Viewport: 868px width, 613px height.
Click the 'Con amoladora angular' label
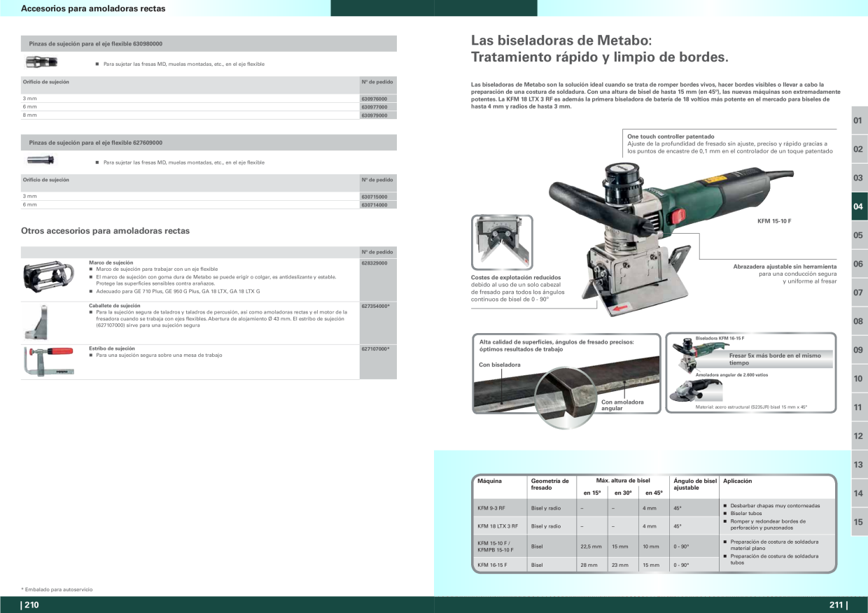pyautogui.click(x=622, y=405)
